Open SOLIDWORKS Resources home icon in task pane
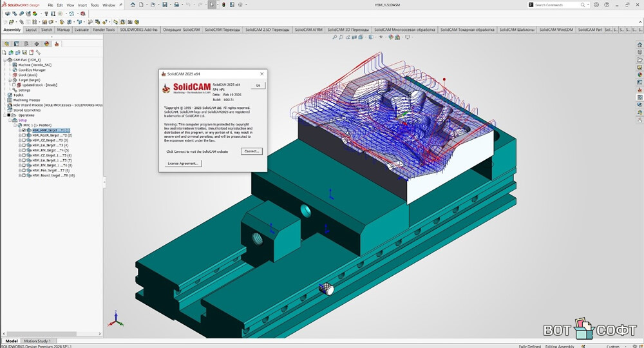This screenshot has width=644, height=348. click(639, 44)
